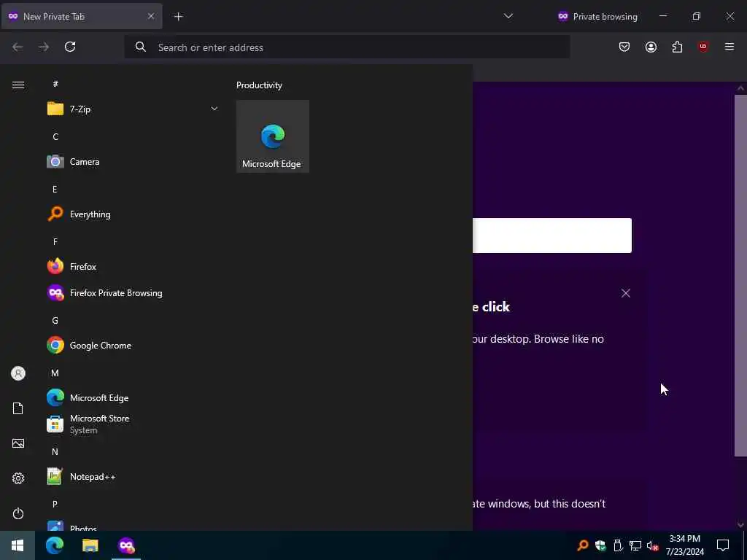Open Firefox Private Browsing from app list
This screenshot has width=747, height=560.
click(x=133, y=293)
